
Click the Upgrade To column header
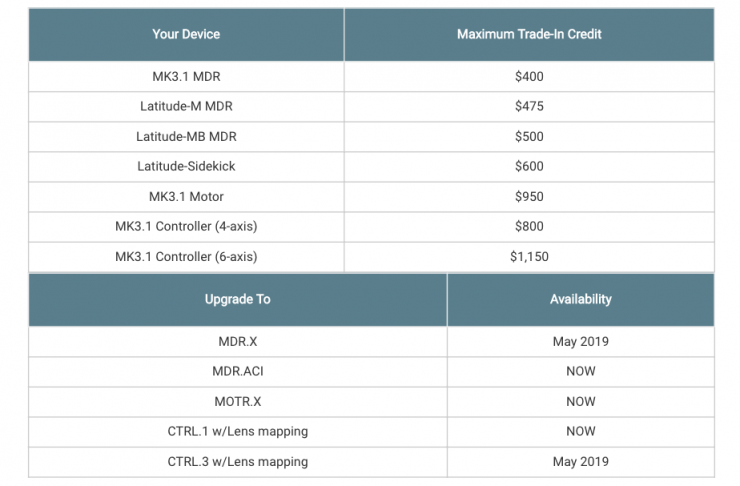click(x=237, y=299)
